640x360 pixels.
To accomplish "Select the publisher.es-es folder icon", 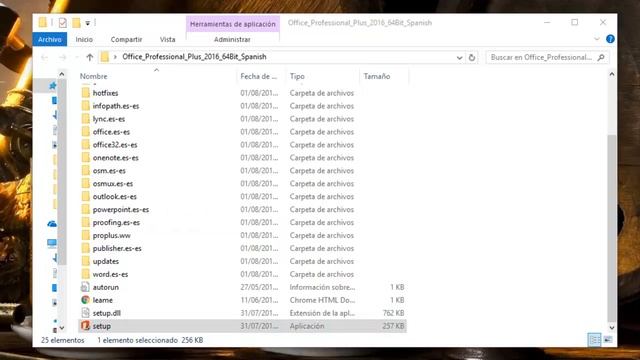I will (85, 248).
